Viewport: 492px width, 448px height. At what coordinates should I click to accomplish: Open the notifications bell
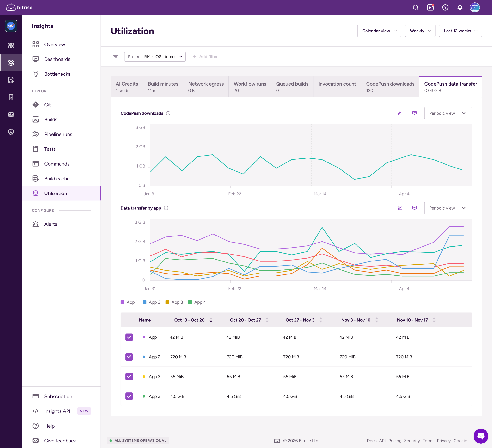coord(460,7)
